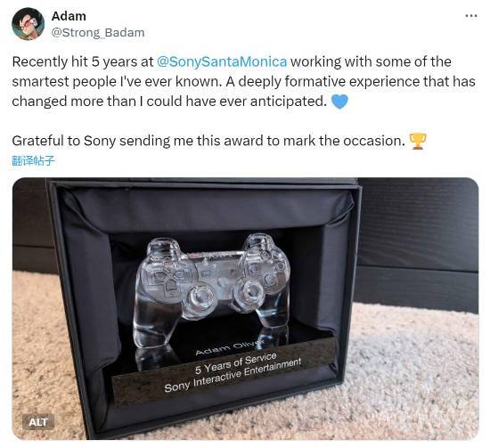Screen dimensions: 490x448
Task: Select the Grateful to Sony sentence
Action: pyautogui.click(x=208, y=141)
